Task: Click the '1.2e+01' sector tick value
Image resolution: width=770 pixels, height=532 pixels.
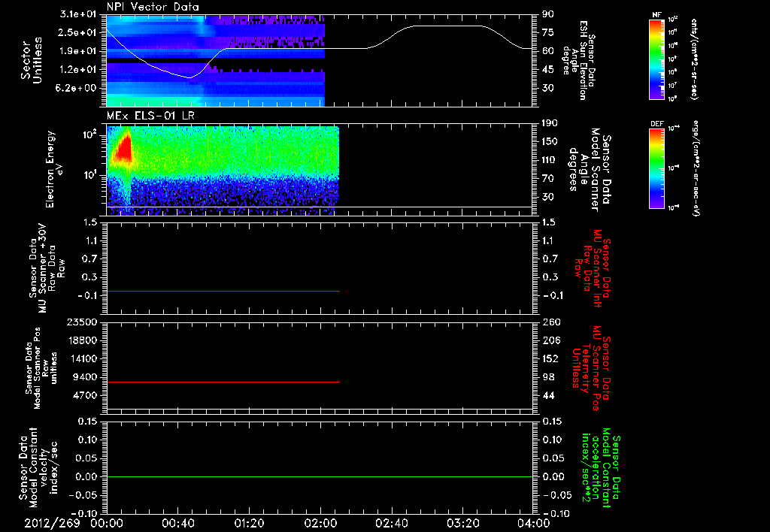Action: click(x=77, y=70)
